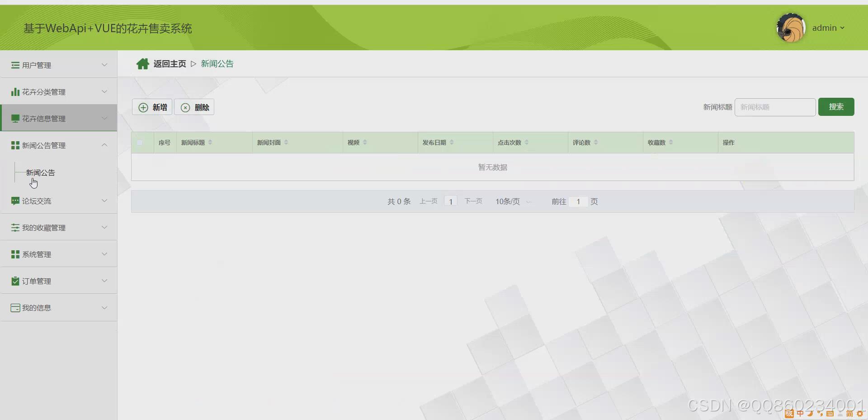Open 我的收藏管理 menu item

point(59,227)
